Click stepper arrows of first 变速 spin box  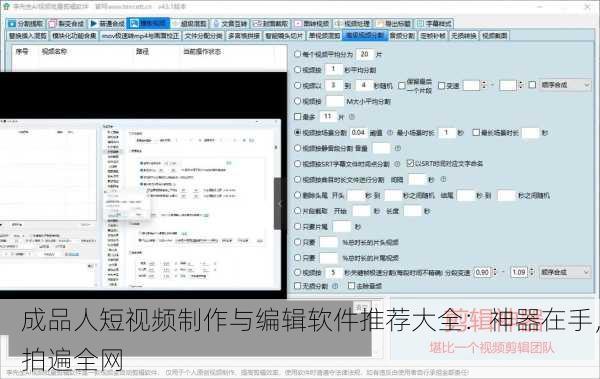[484, 85]
